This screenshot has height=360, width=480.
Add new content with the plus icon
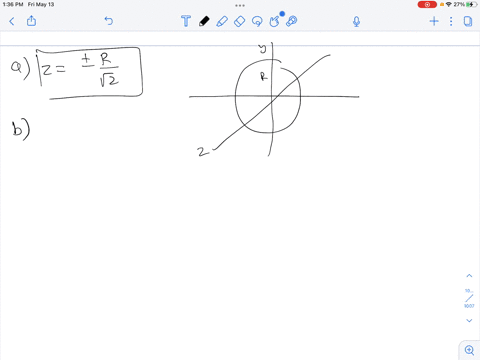click(434, 21)
